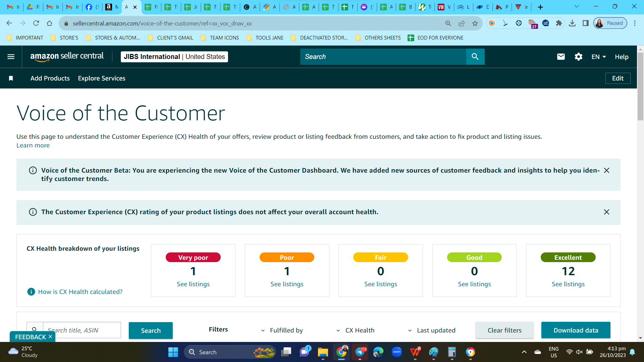Screen dimensions: 644x362
Task: Open the Seller Central hamburger menu
Action: click(x=11, y=57)
